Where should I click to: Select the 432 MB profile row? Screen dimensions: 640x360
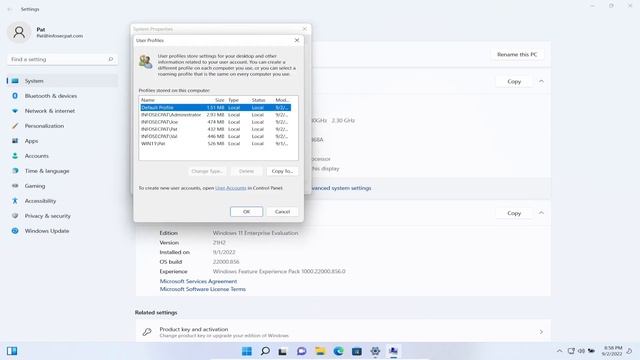pos(216,129)
